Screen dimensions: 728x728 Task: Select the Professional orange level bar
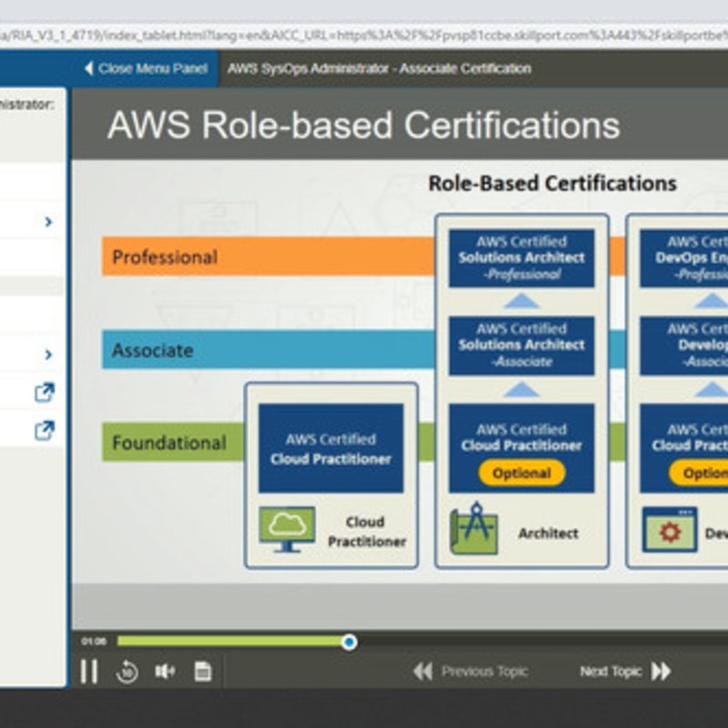pyautogui.click(x=268, y=257)
